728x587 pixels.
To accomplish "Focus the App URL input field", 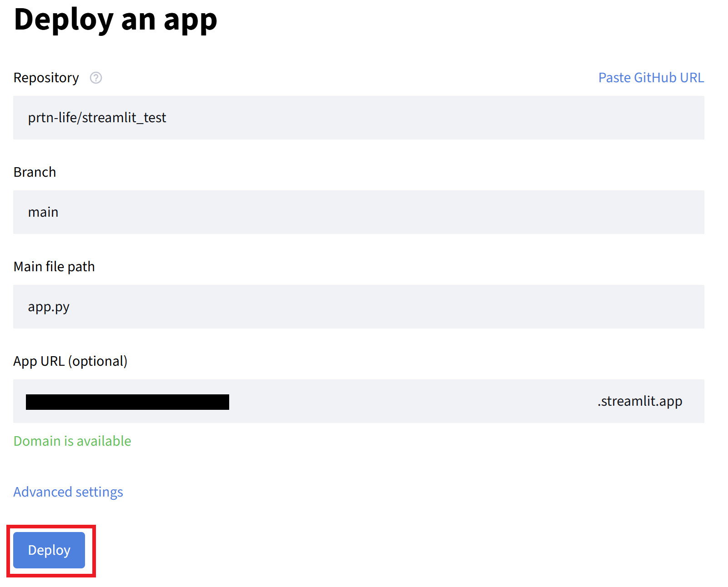I will pos(409,401).
